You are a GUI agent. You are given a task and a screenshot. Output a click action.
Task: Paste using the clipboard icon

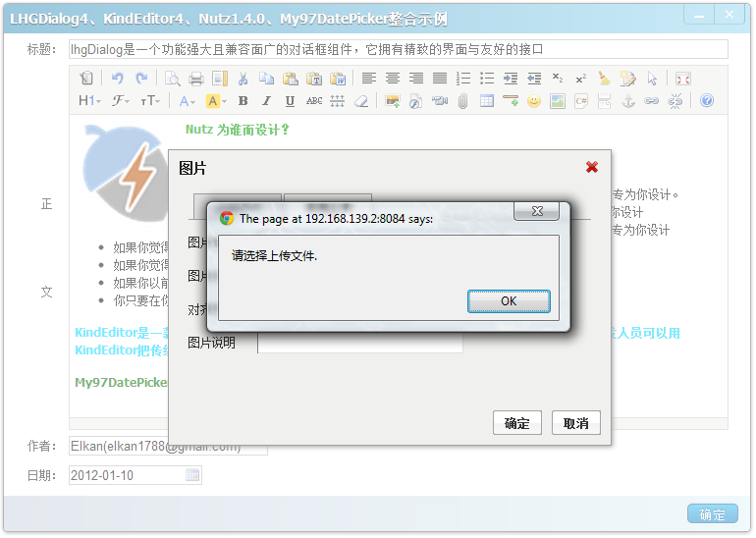pos(291,79)
